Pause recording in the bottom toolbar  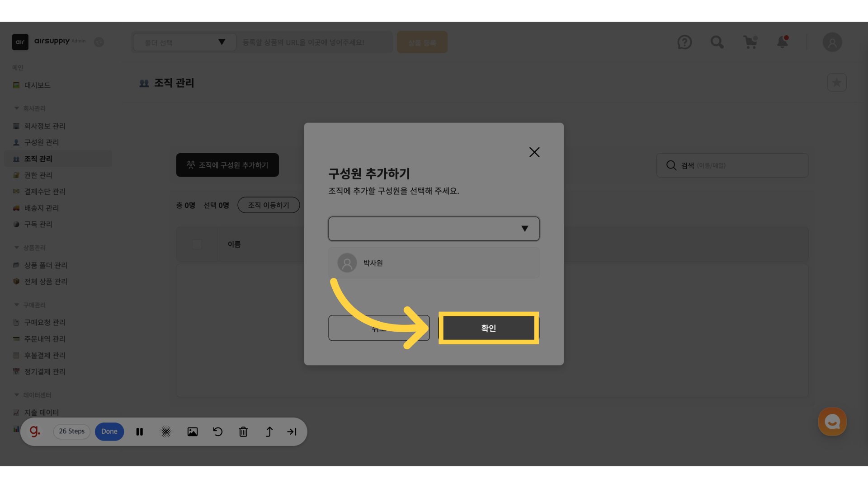point(140,432)
